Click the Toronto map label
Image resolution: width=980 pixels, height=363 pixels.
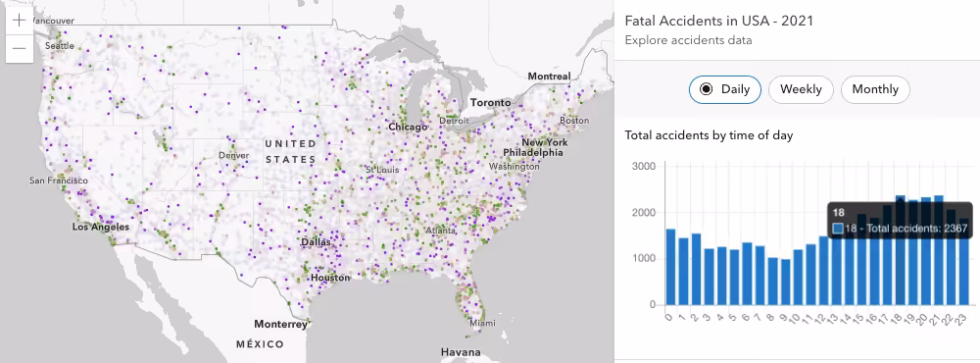491,102
